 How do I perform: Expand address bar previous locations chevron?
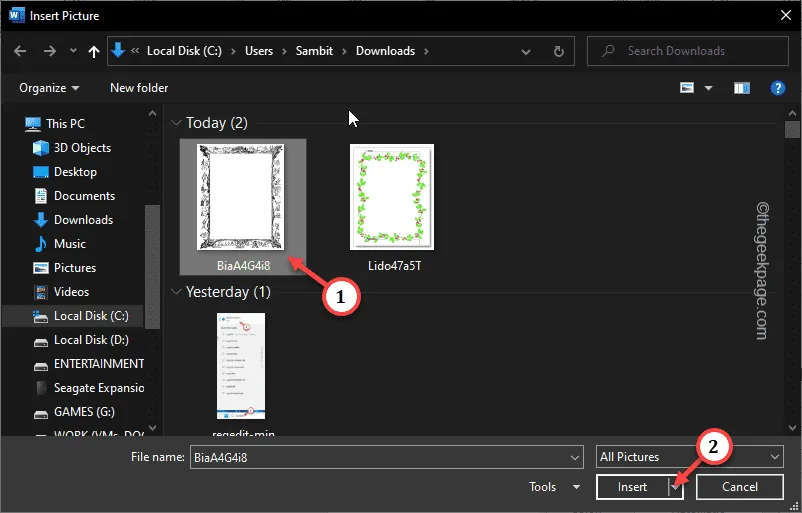coord(525,51)
